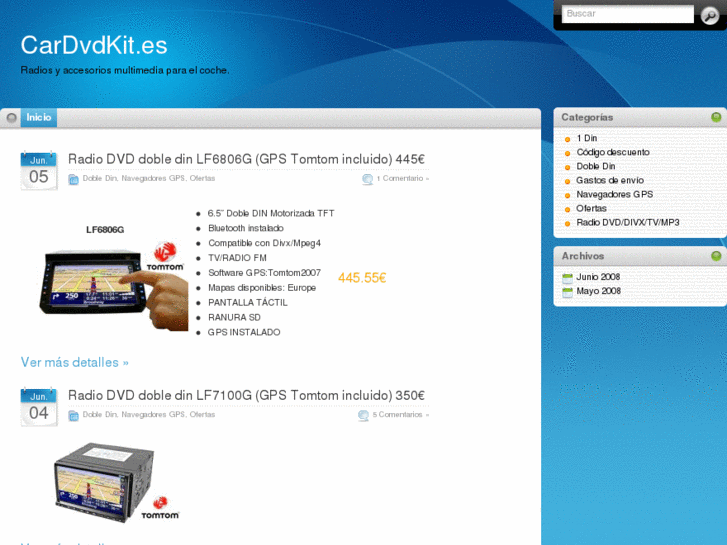This screenshot has width=727, height=545.
Task: Open Navegadores GPS tag under LF7100G post
Action: point(153,414)
